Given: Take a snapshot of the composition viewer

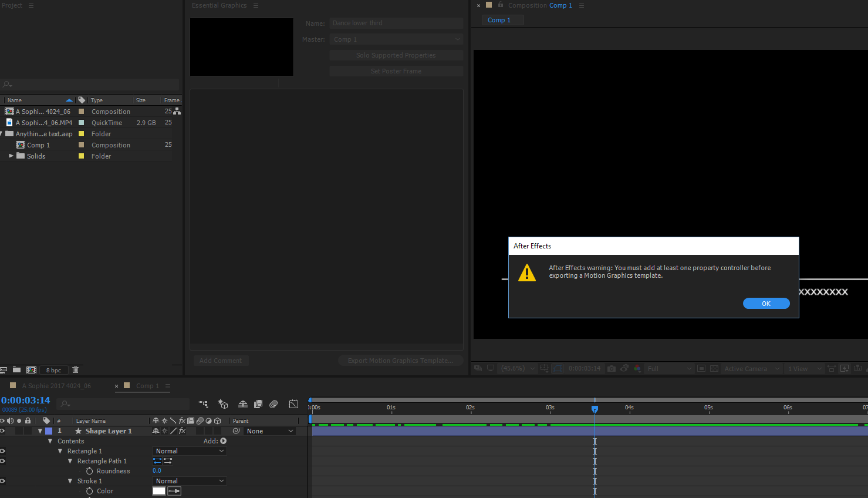Looking at the screenshot, I should coord(611,369).
